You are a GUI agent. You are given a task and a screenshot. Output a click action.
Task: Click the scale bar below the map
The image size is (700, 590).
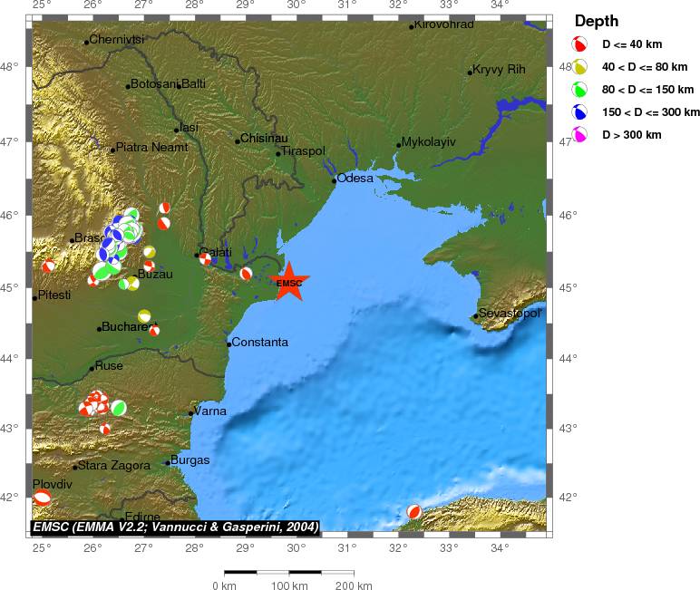(x=289, y=572)
